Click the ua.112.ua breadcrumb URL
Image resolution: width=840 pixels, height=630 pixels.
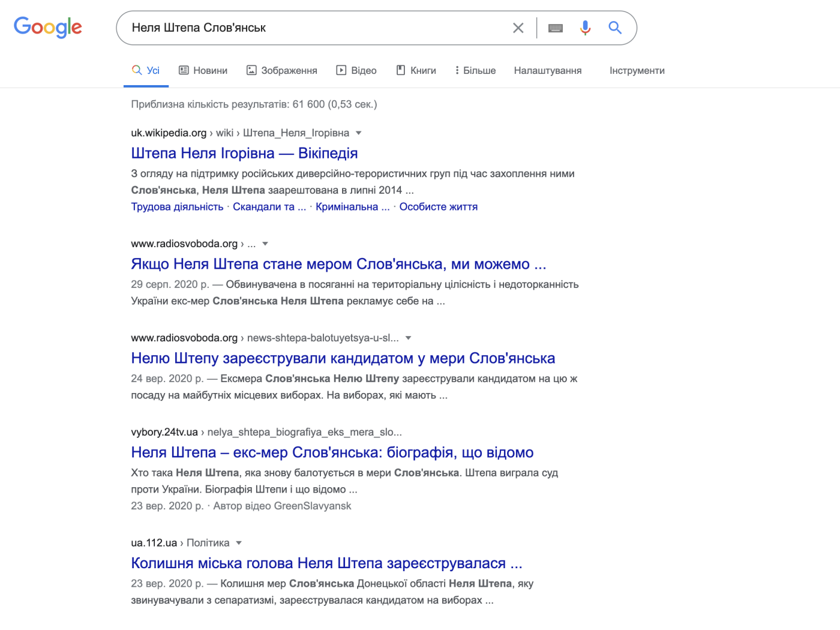180,543
